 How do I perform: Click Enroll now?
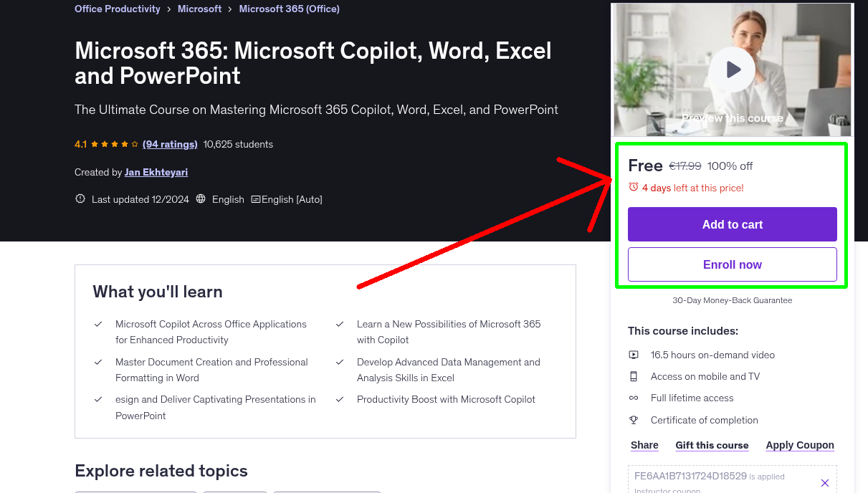point(732,264)
